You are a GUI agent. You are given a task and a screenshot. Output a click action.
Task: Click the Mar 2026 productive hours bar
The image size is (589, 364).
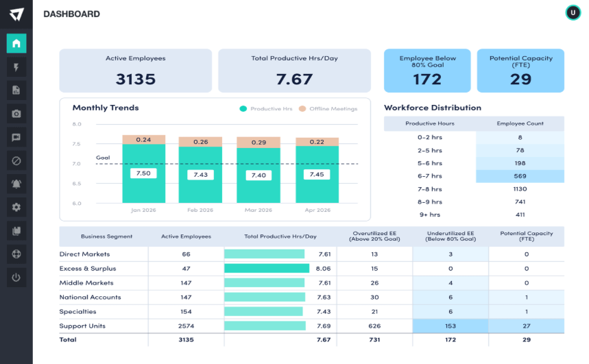coord(259,175)
